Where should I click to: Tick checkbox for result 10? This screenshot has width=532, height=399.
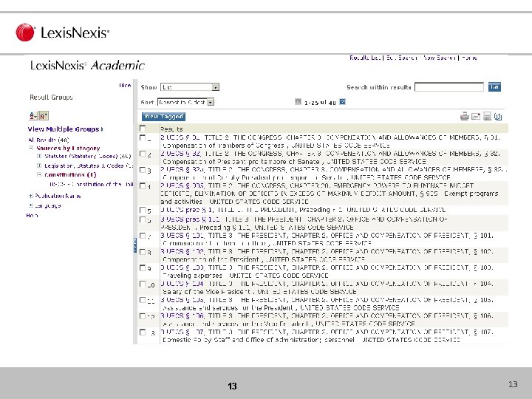(x=143, y=284)
